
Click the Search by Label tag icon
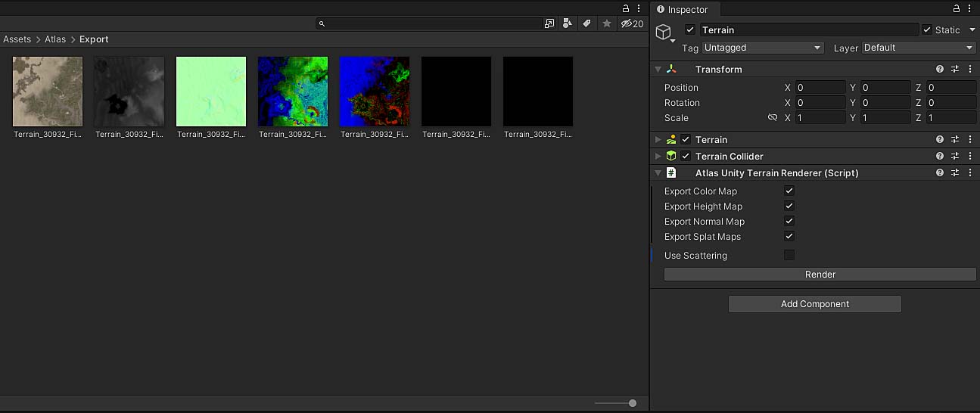coord(586,24)
